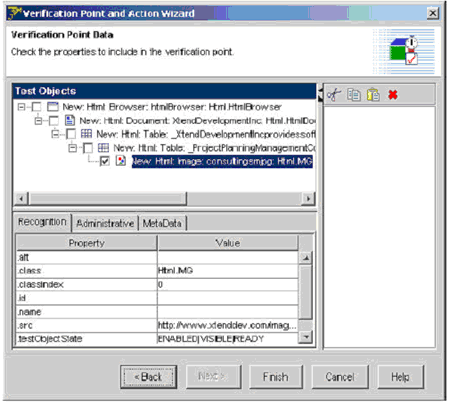This screenshot has height=408, width=450.
Task: Check the Html Browser checkbox
Action: click(x=36, y=107)
